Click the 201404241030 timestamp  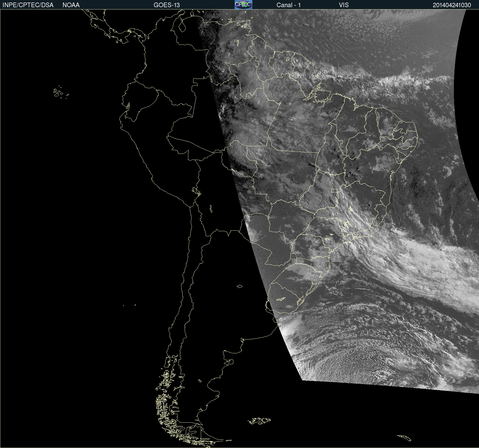[x=452, y=5]
